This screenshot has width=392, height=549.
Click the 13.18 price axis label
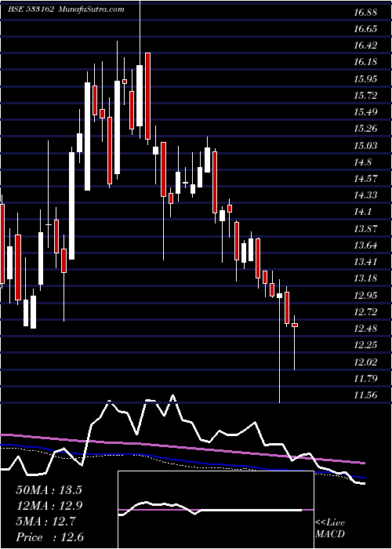point(365,278)
